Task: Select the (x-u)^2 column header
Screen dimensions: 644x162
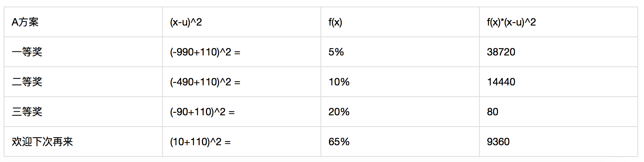Action: pyautogui.click(x=186, y=22)
